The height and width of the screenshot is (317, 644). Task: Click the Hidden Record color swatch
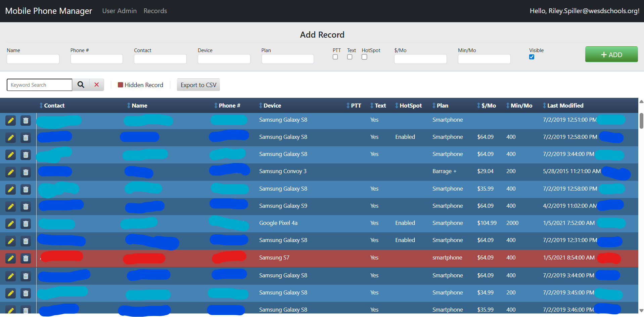[x=120, y=85]
